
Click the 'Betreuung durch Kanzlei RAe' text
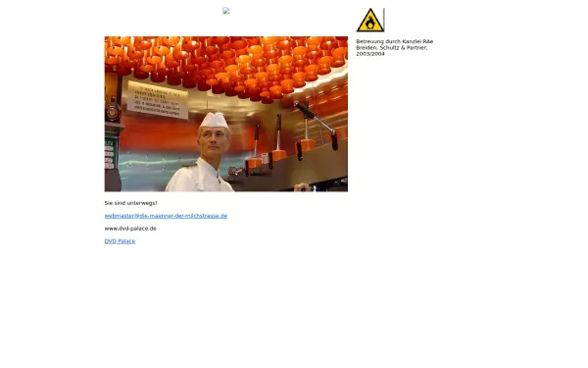[395, 41]
